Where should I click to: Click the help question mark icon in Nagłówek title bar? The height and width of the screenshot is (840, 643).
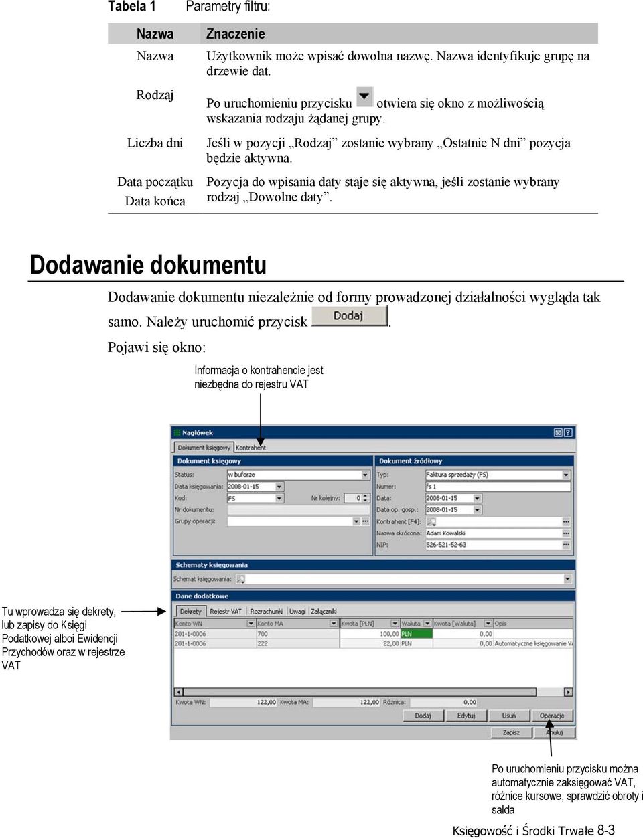[x=568, y=433]
